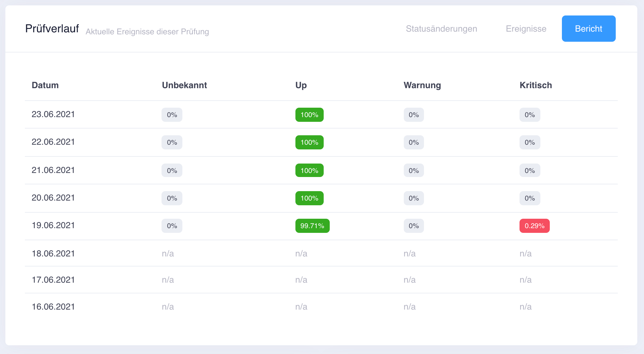The image size is (644, 354).
Task: Click the n/a entry for 18.06.2021
Action: [x=168, y=253]
